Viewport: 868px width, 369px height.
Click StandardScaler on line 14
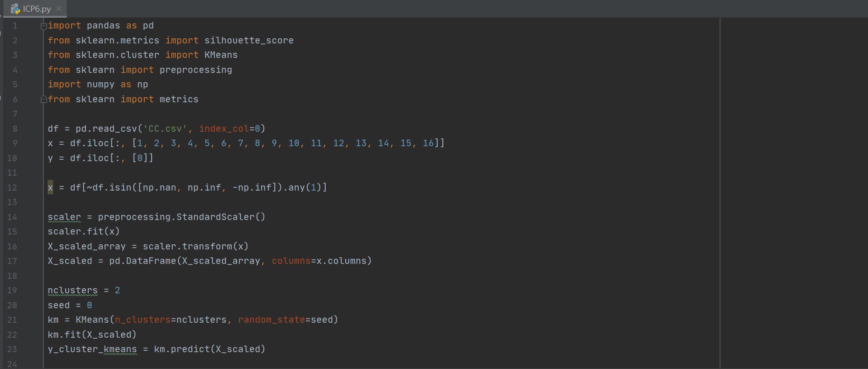click(x=215, y=217)
